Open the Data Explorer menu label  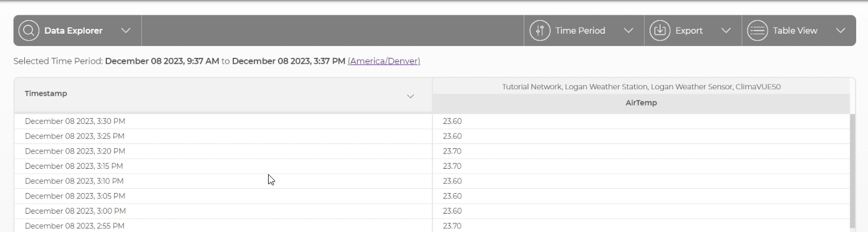coord(73,31)
